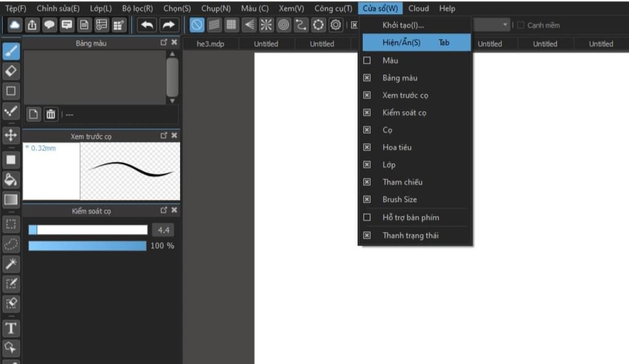Enable curve snap
The height and width of the screenshot is (364, 629).
[301, 25]
